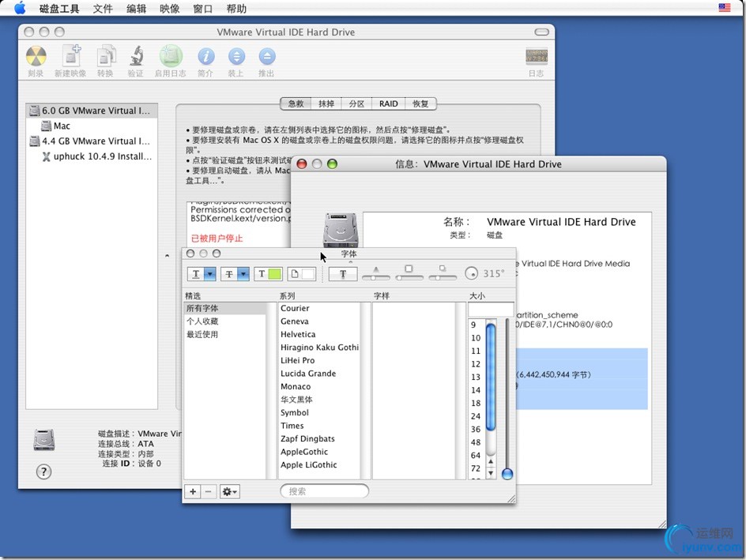Open the gear action menu in Fonts
Screen dimensions: 746x560
click(230, 491)
